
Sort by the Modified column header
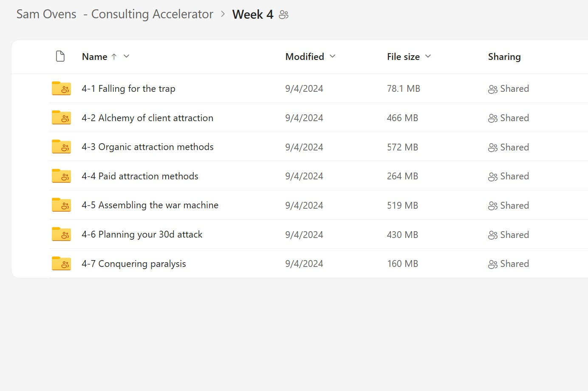pos(305,57)
